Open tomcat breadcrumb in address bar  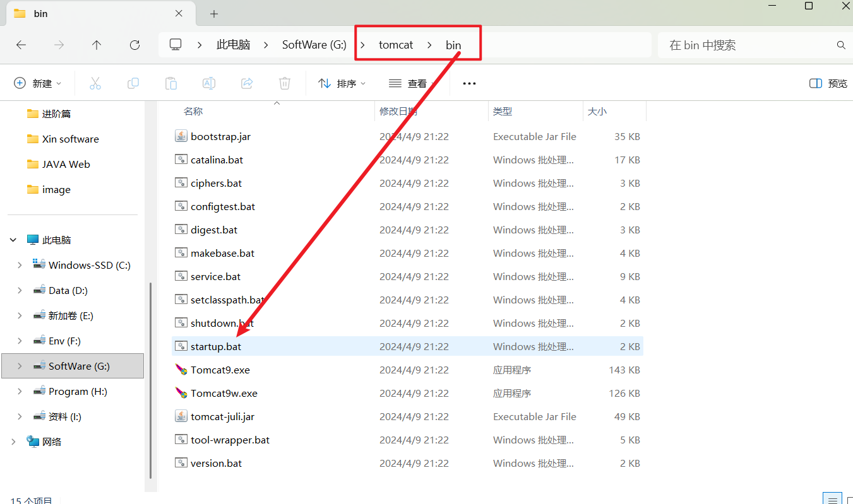(x=396, y=45)
